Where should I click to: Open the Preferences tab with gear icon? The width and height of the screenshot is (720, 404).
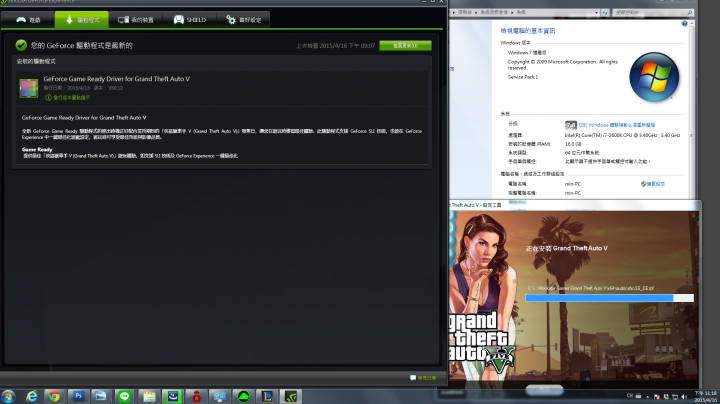coord(243,20)
